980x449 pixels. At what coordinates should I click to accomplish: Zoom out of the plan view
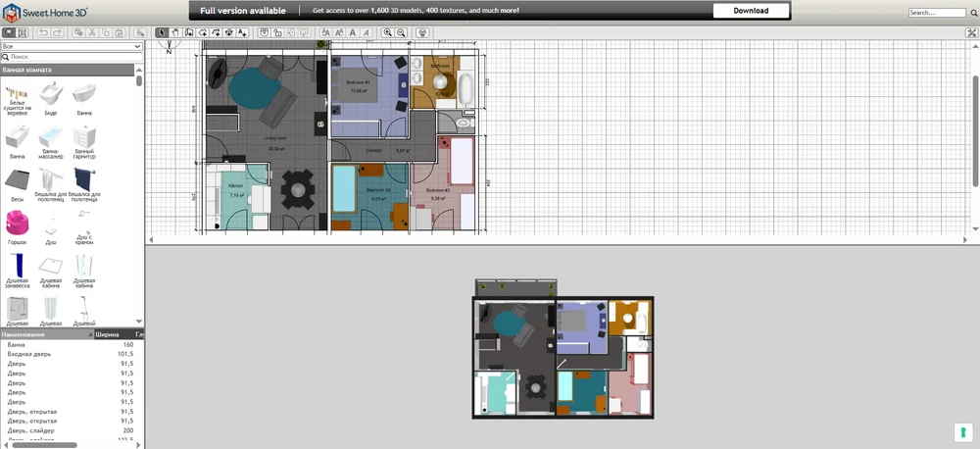(x=402, y=32)
